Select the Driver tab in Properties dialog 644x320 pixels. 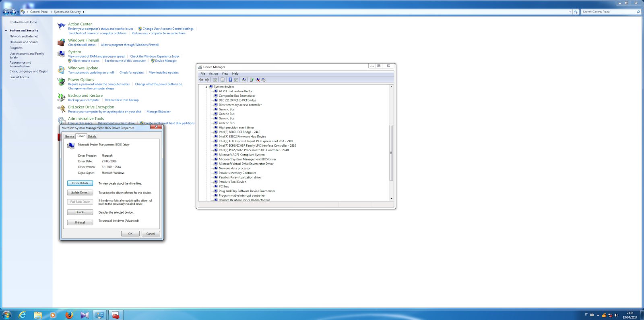(x=81, y=136)
